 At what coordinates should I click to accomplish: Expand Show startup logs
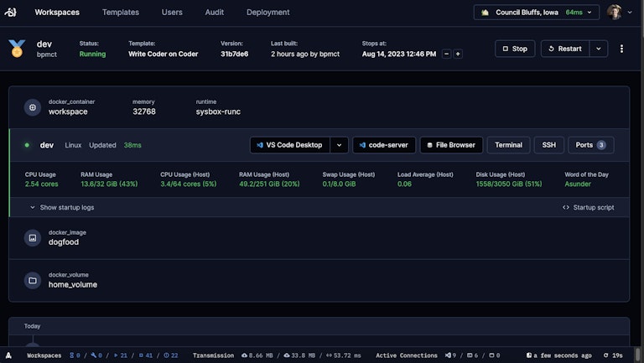pos(62,207)
